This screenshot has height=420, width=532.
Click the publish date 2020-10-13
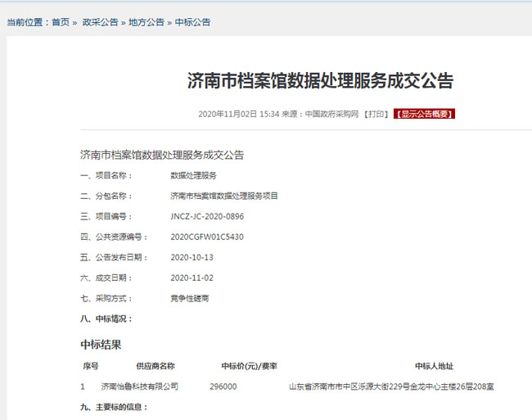click(x=192, y=258)
